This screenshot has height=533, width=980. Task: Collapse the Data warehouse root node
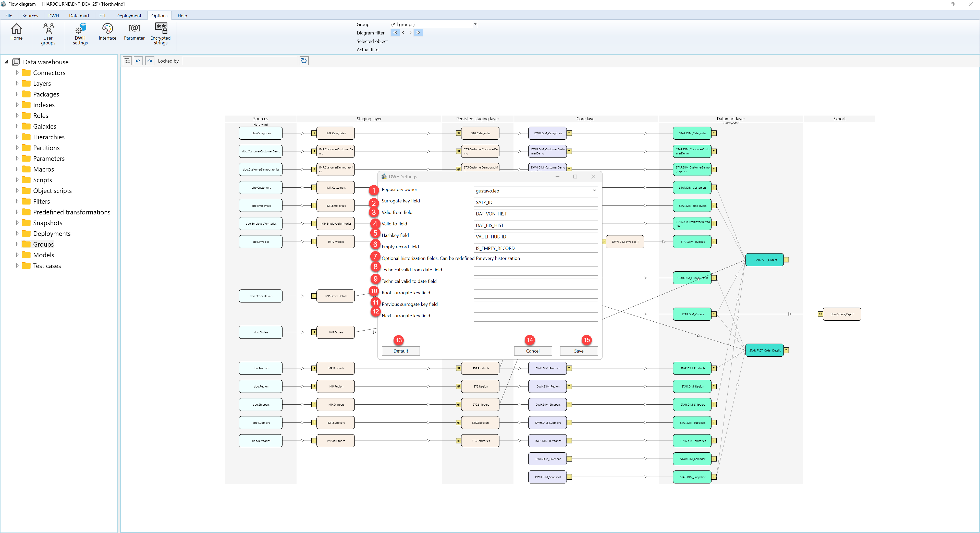coord(6,62)
